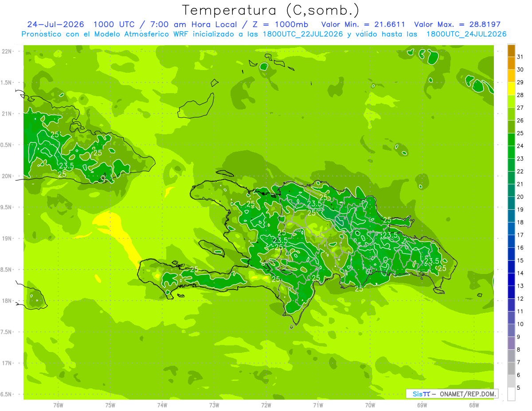Click the '10' colorbar label
532x411 pixels.
pyautogui.click(x=520, y=325)
